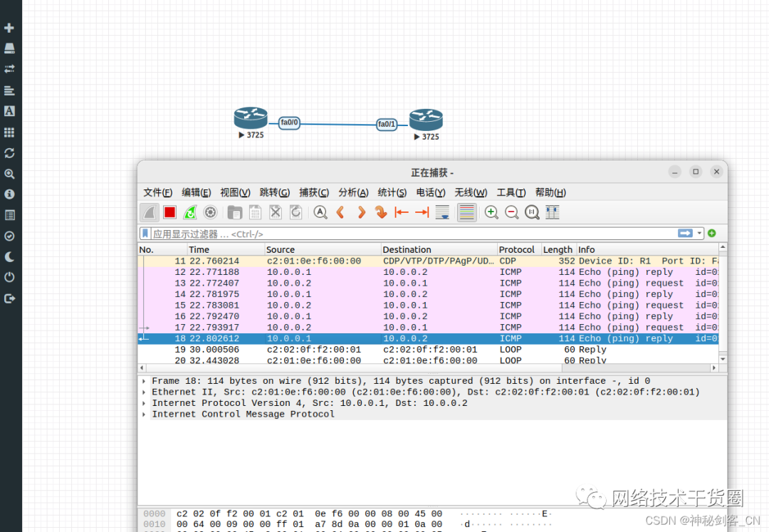This screenshot has height=532, width=769.
Task: Select the letter A text icon in sidebar
Action: (9, 111)
